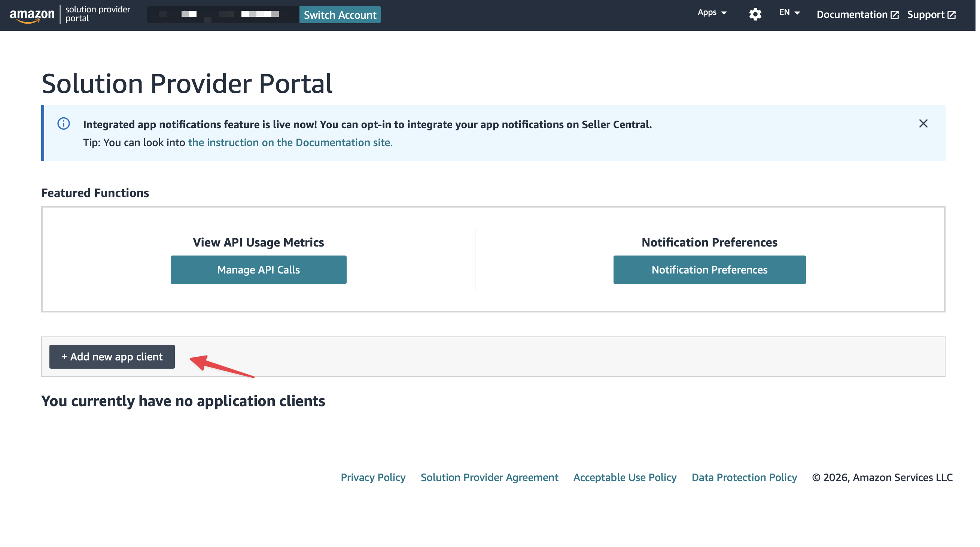Image resolution: width=980 pixels, height=547 pixels.
Task: Open the Solution Provider Agreement link
Action: [x=489, y=477]
